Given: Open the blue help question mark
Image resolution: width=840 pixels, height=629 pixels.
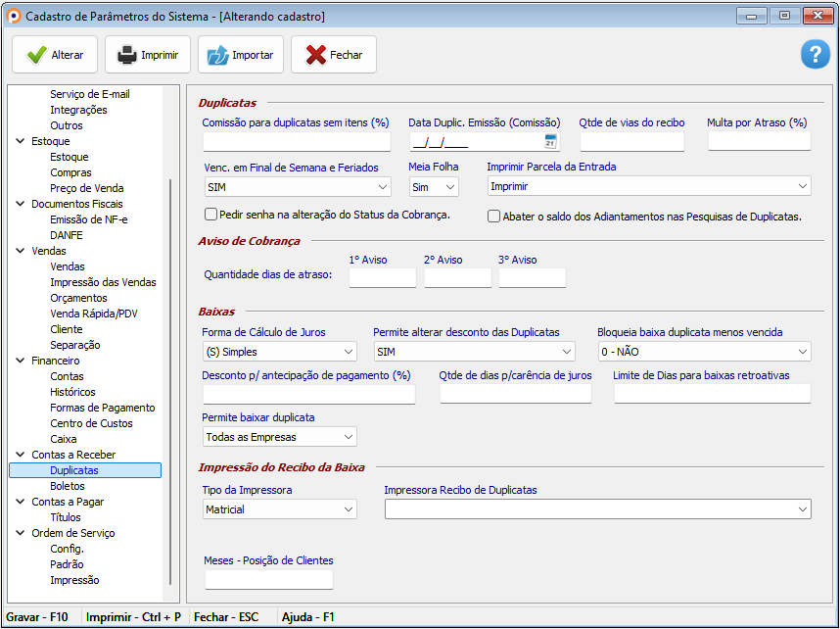Looking at the screenshot, I should tap(815, 55).
